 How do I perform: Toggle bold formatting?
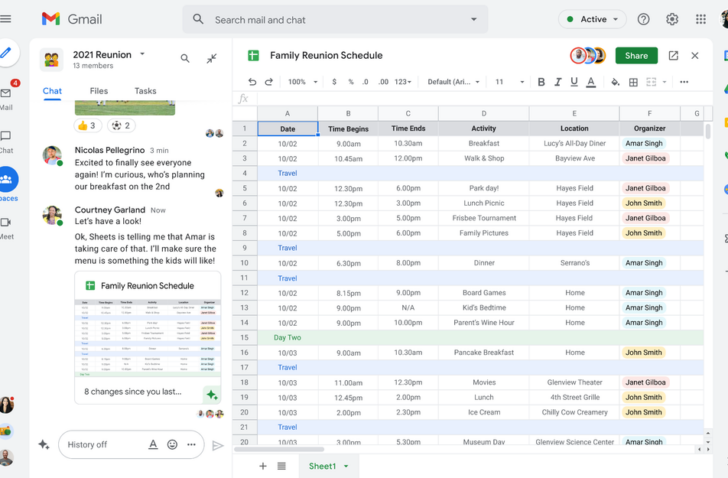pyautogui.click(x=541, y=82)
